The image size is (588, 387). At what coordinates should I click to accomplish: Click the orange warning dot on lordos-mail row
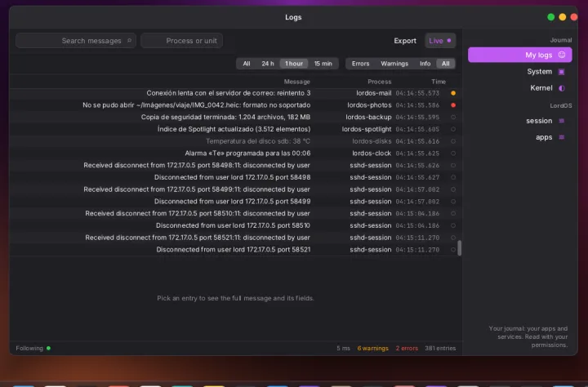point(453,93)
